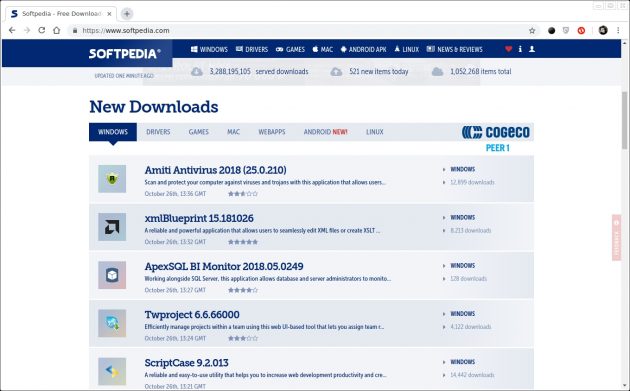Click the xmlBlueprint icon thumbnail
This screenshot has height=391, width=630.
112,227
